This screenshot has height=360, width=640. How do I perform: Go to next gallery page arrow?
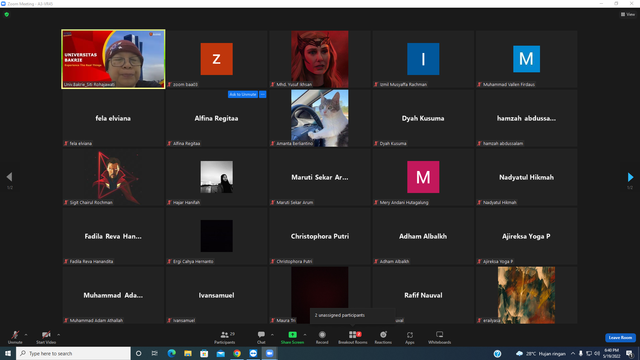(630, 177)
